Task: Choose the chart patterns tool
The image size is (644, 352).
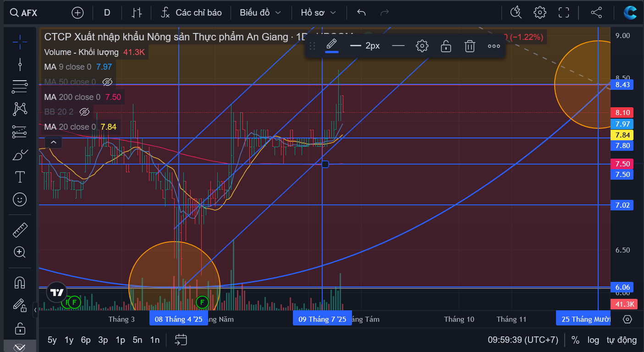Action: point(20,109)
